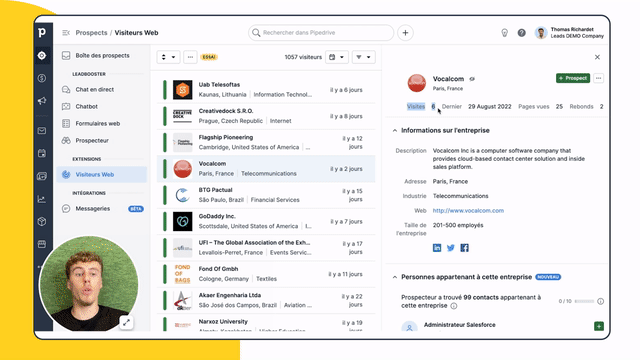Click the Facebook icon for Vocalcom

pos(464,248)
